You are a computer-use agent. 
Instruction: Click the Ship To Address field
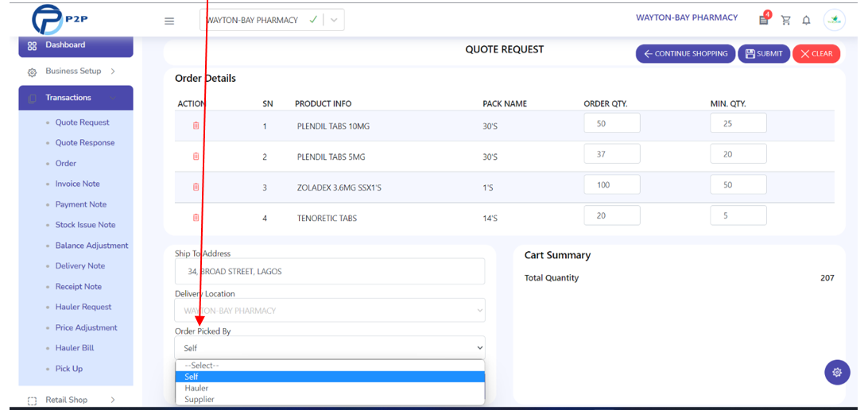(330, 272)
